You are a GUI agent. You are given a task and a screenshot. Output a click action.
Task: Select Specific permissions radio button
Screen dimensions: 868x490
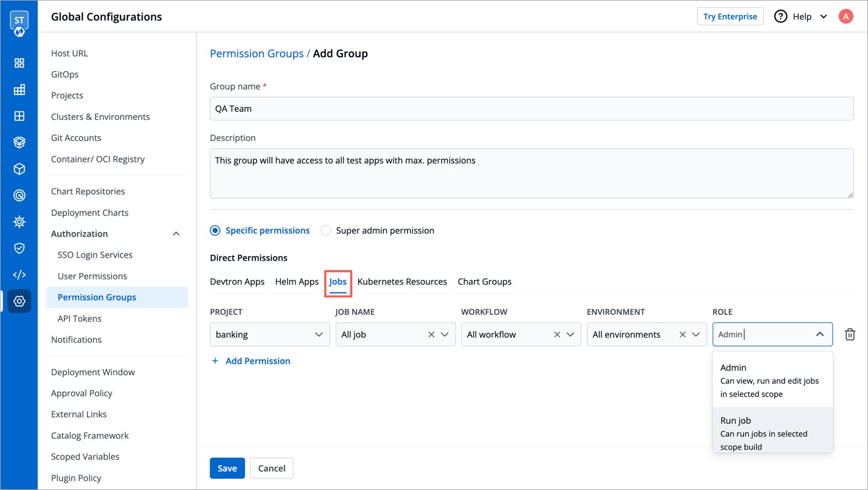pyautogui.click(x=215, y=231)
